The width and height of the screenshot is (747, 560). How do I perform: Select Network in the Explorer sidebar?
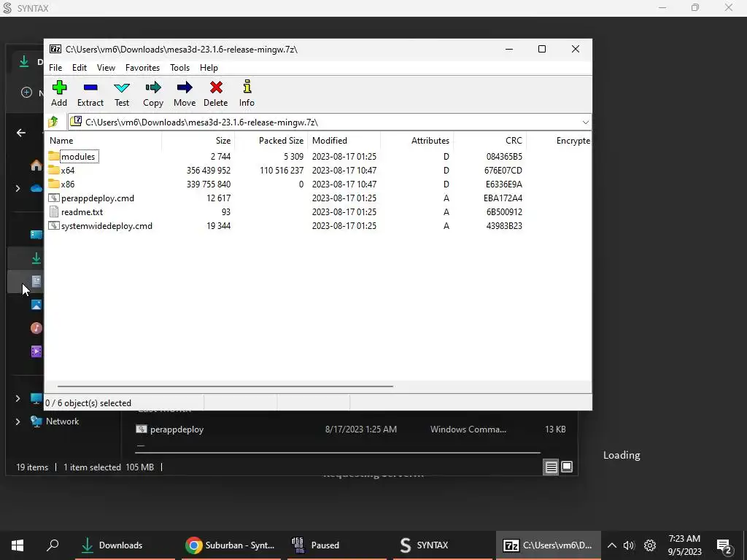(x=63, y=421)
